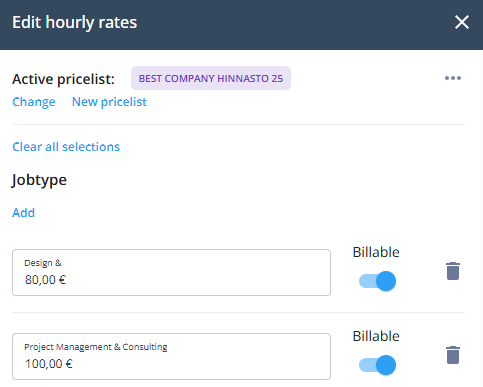Click the Billable label above the Project Management toggle
483x387 pixels.
tap(376, 336)
